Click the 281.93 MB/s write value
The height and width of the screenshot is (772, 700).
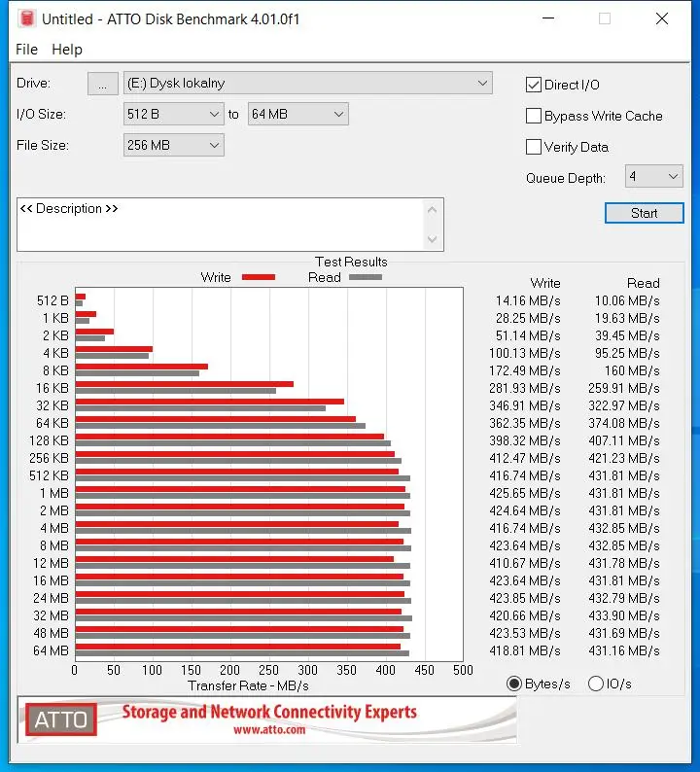pos(525,389)
